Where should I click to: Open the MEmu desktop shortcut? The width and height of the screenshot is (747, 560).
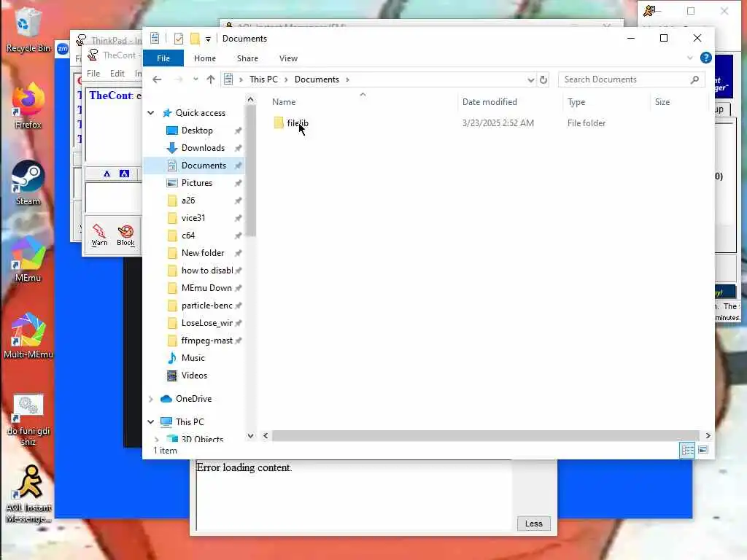[x=28, y=260]
